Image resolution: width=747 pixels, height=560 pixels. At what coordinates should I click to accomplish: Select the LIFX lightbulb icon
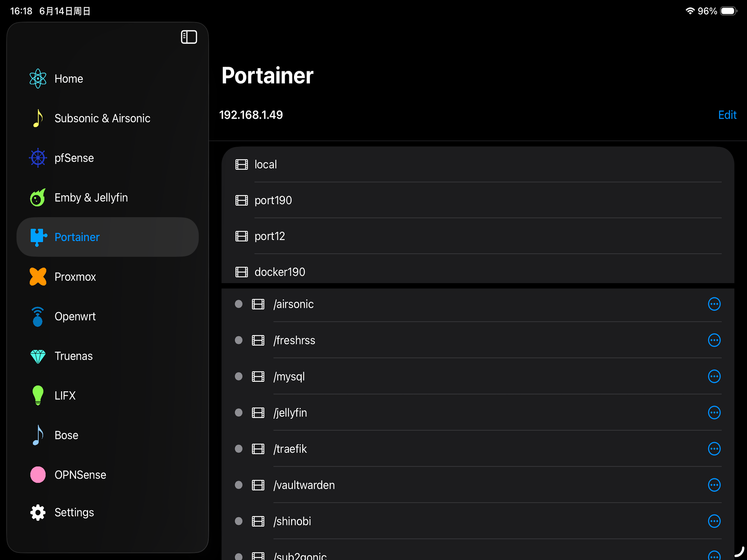tap(38, 395)
